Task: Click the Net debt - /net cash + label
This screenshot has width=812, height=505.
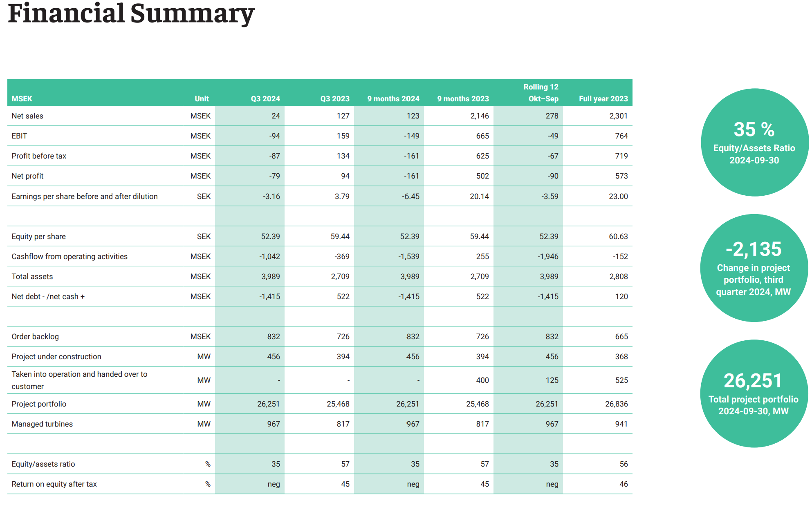Action: coord(48,297)
